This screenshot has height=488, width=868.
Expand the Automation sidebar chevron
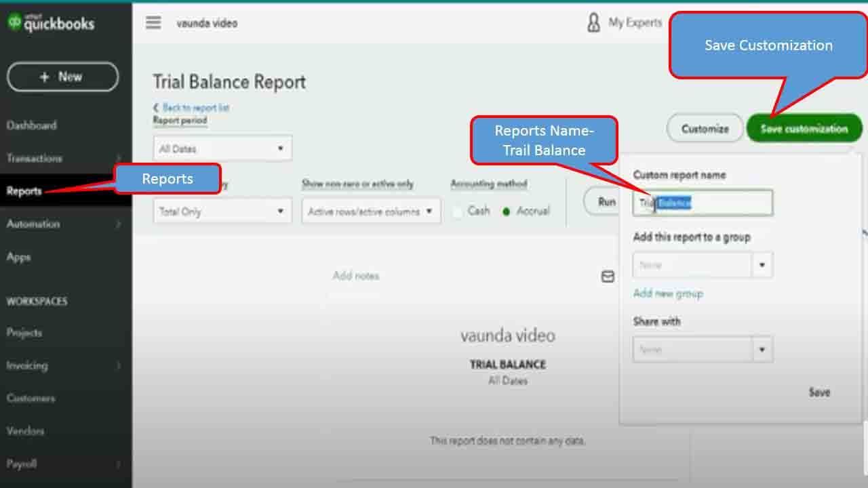(119, 224)
